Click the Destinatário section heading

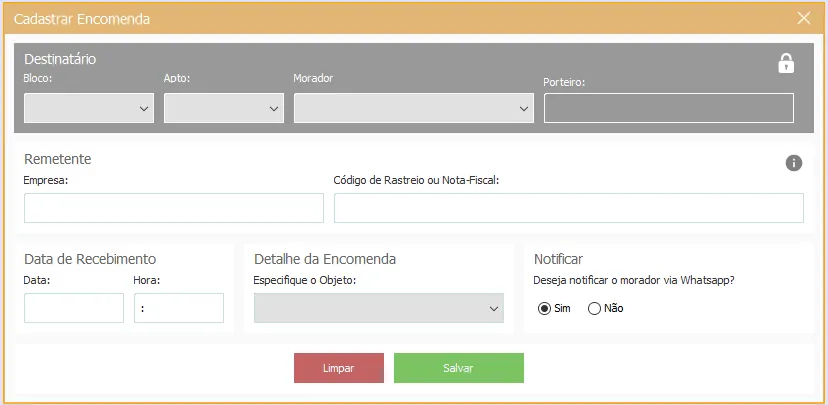60,59
